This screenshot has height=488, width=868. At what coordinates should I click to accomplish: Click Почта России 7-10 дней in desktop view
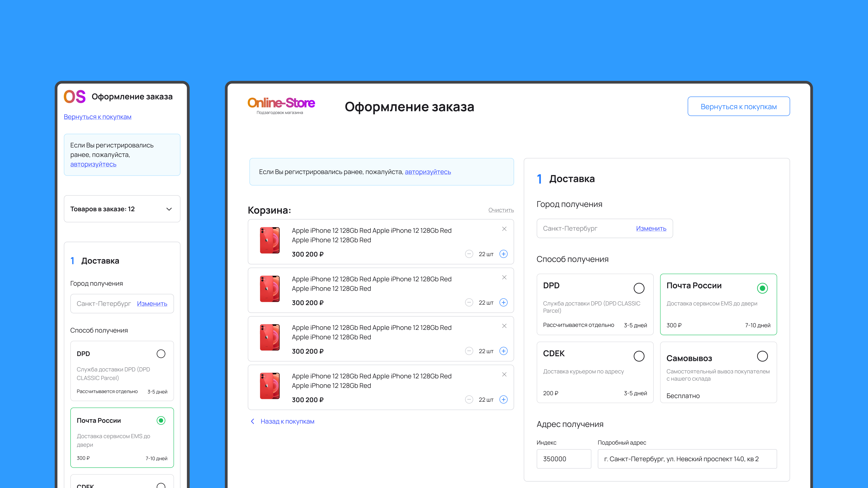click(x=757, y=325)
